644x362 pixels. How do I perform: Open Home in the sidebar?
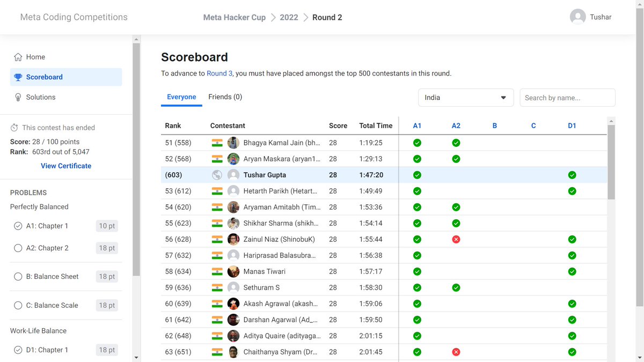(x=66, y=57)
